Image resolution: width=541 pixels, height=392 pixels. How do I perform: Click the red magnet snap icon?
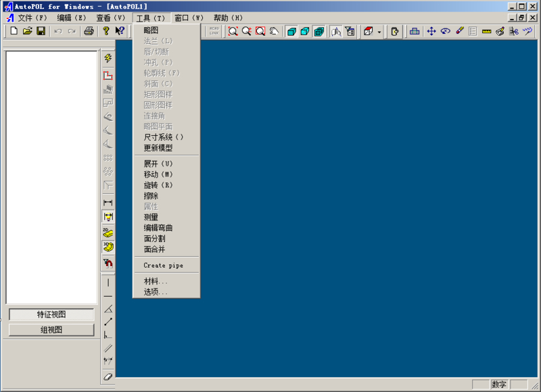click(108, 263)
